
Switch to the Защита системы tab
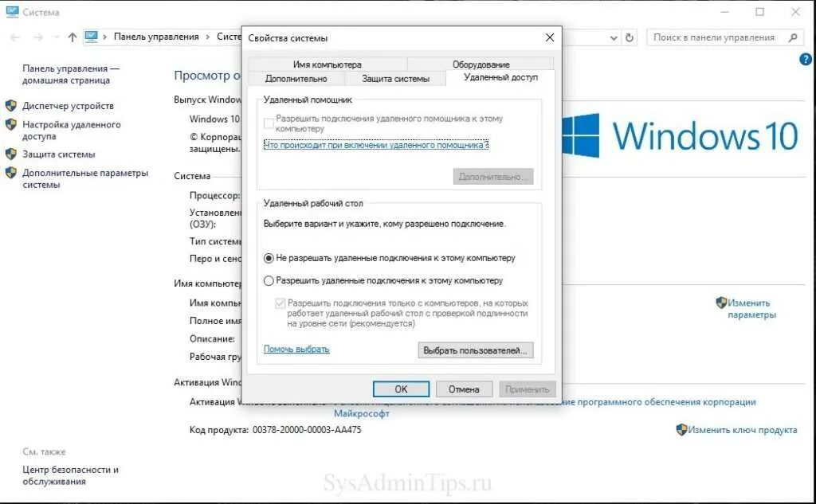click(395, 79)
